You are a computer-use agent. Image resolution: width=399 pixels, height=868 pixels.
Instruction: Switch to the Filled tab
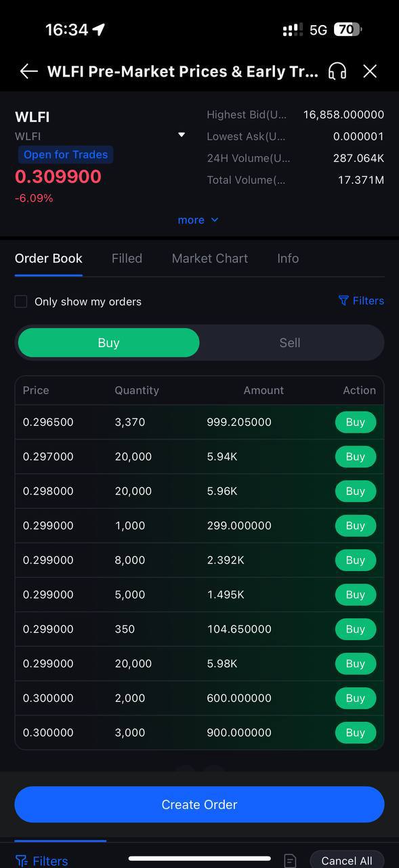[x=127, y=258]
